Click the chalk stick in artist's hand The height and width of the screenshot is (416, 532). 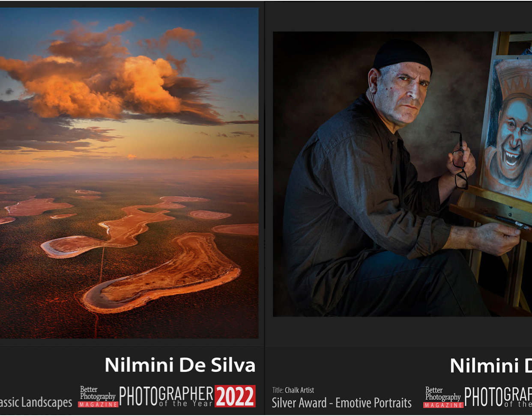pos(513,223)
